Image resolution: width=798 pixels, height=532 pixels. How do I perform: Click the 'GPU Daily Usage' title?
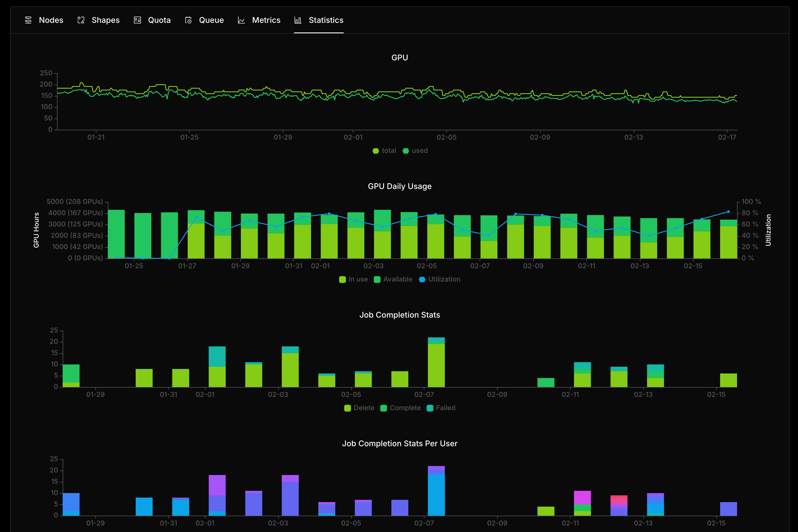point(400,186)
